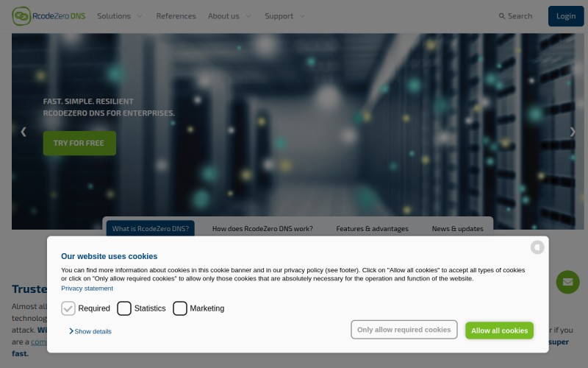Open the Solutions menu item

pos(114,16)
